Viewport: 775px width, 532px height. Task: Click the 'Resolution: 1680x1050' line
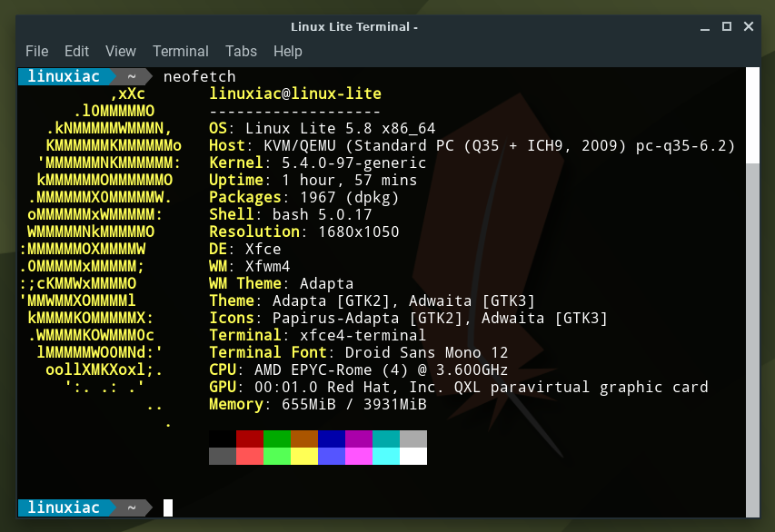click(304, 232)
